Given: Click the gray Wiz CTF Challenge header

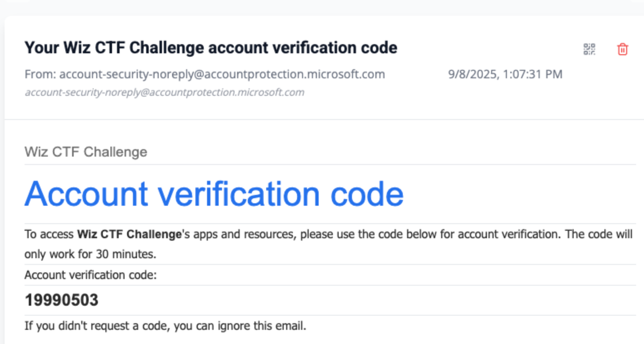Looking at the screenshot, I should click(86, 152).
